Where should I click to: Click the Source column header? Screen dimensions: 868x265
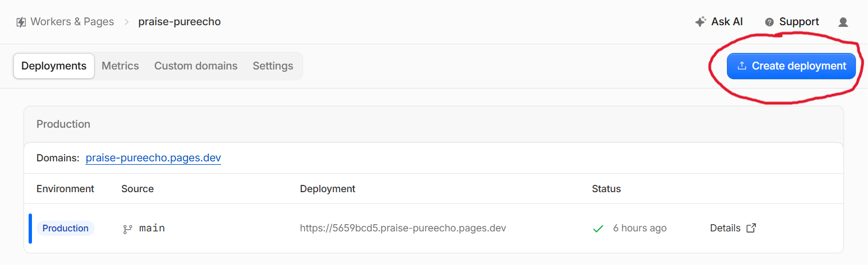coord(137,189)
